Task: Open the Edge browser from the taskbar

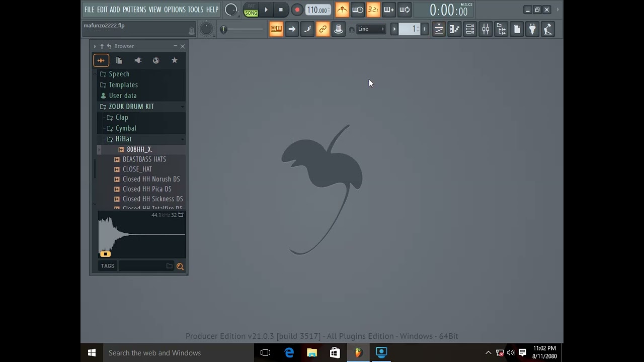Action: pos(289,353)
